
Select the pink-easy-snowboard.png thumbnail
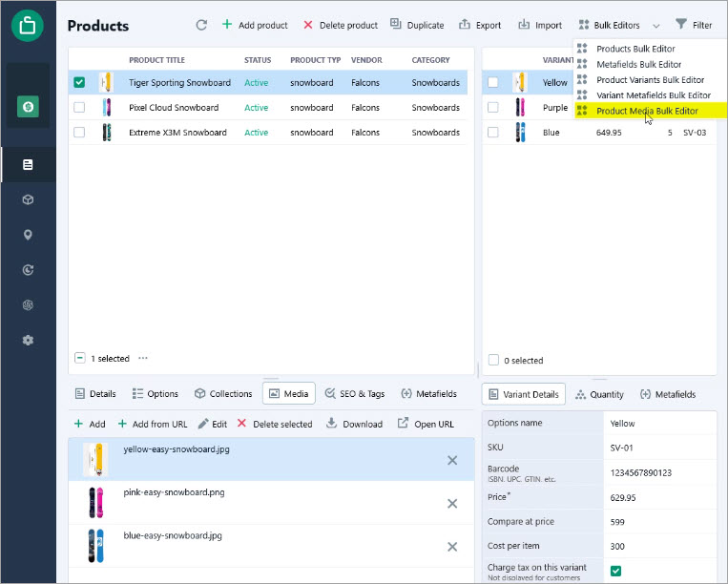96,503
